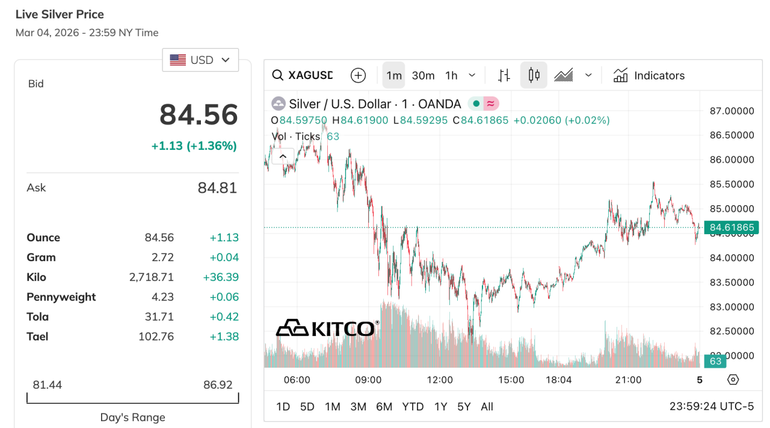Viewport: 770px width, 428px height.
Task: Collapse the chart legend chevron
Action: pyautogui.click(x=283, y=156)
